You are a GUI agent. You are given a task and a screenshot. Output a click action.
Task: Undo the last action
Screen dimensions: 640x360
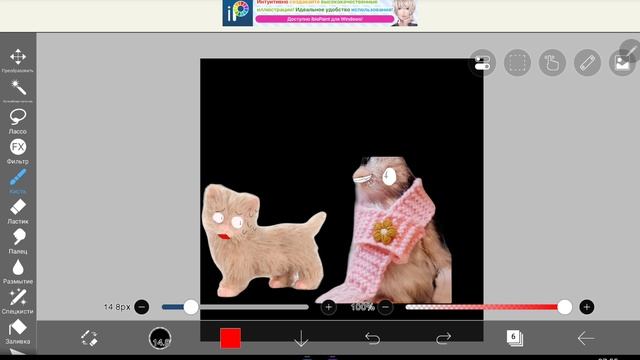[372, 338]
